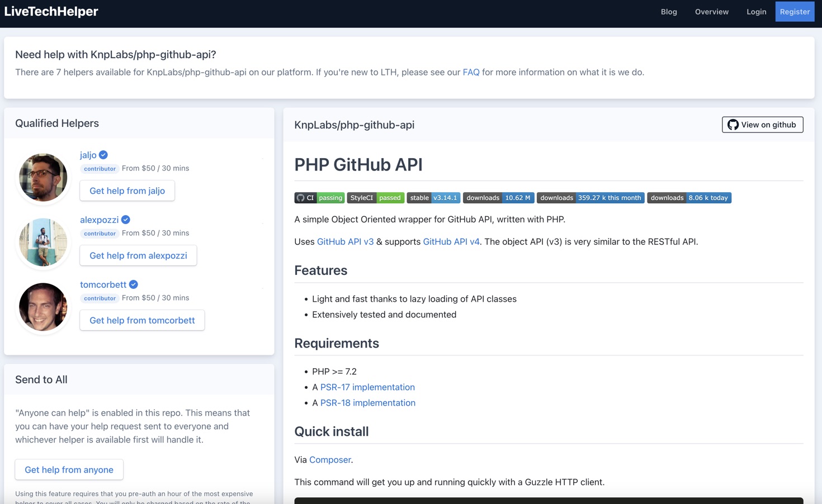Open the PSR-17 implementation link
The width and height of the screenshot is (822, 504).
point(367,387)
